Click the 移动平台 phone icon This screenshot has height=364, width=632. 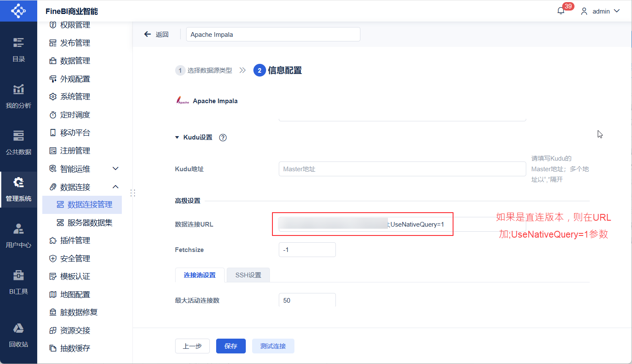[x=53, y=133]
